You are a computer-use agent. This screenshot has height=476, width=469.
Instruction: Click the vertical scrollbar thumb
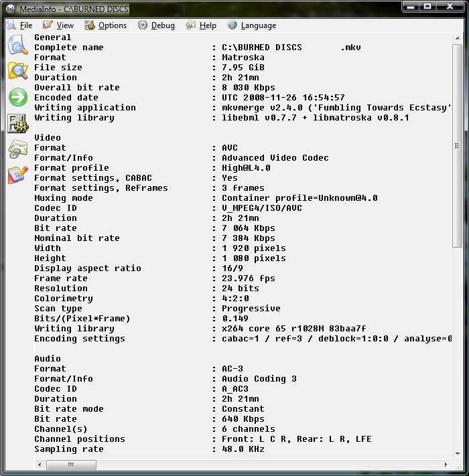click(457, 146)
